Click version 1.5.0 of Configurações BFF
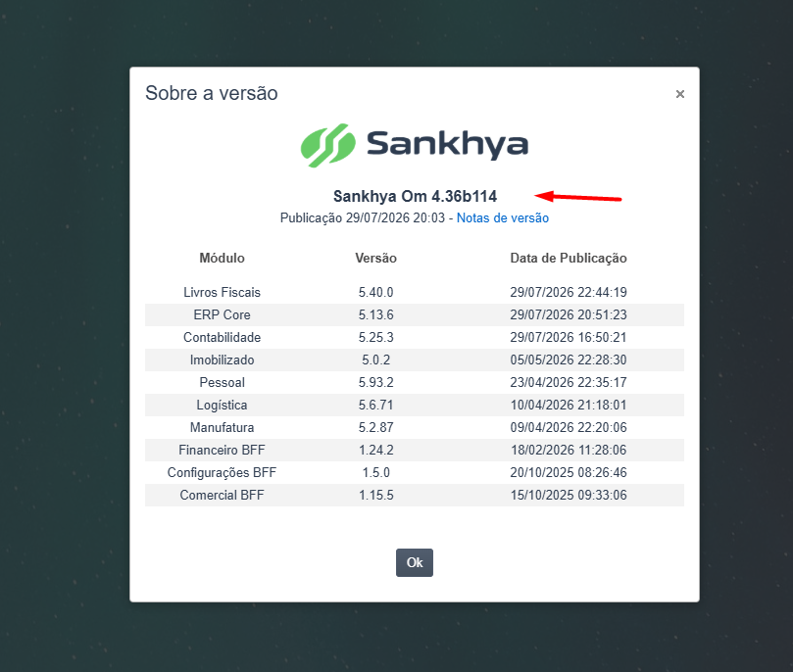This screenshot has width=793, height=672. pos(375,472)
